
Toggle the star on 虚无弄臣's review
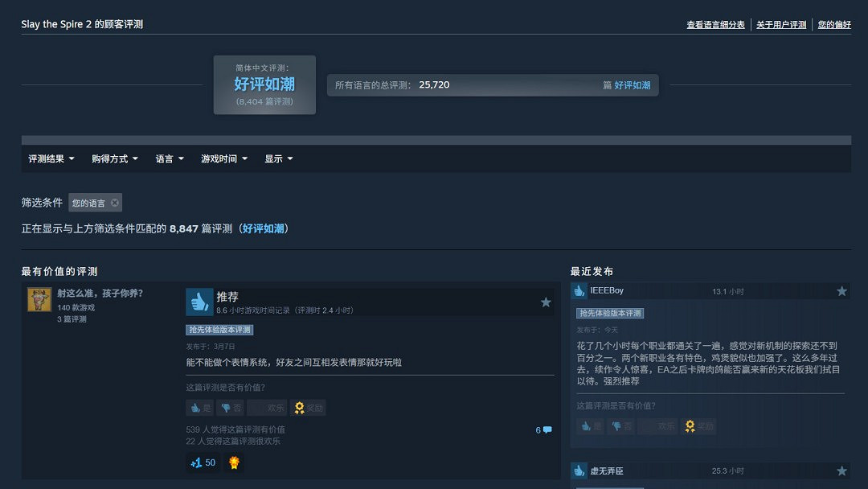pos(841,471)
